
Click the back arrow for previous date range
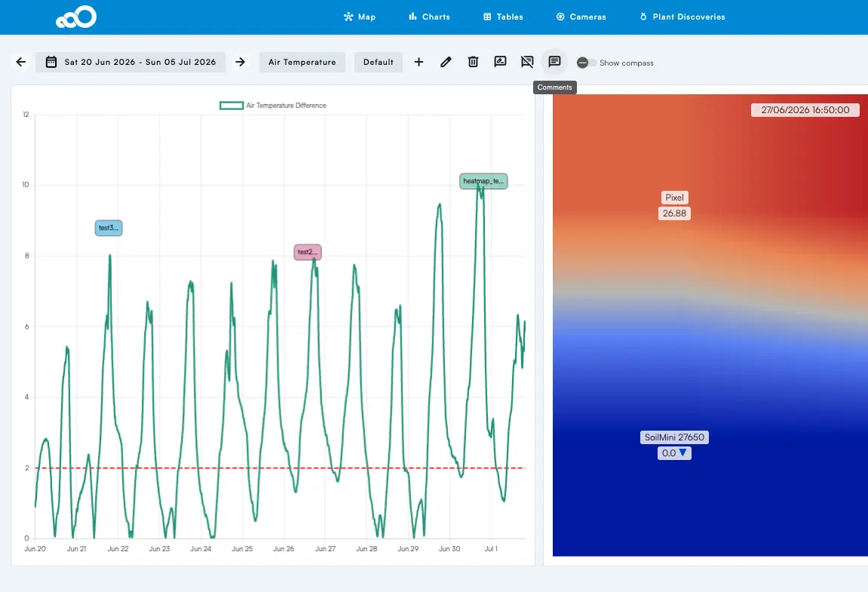21,62
